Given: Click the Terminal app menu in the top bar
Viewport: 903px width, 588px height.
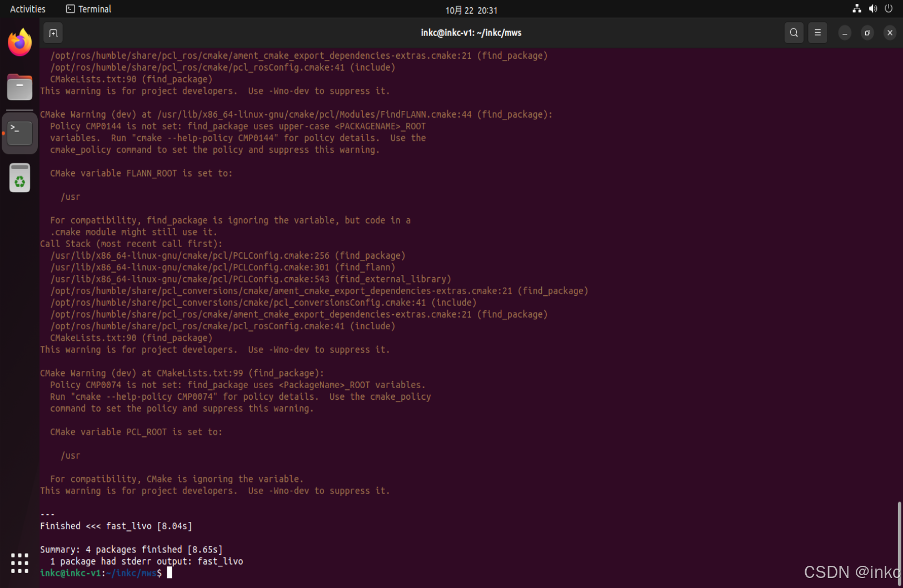Looking at the screenshot, I should [88, 9].
